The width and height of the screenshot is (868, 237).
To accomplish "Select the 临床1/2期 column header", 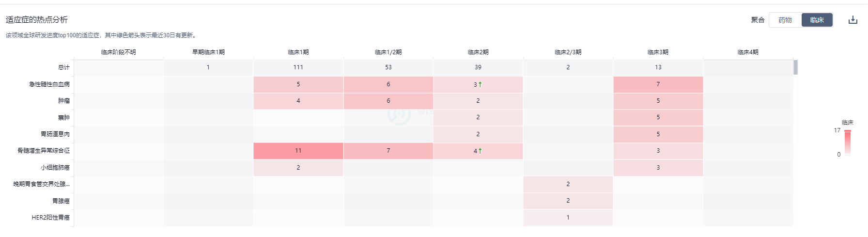I will (x=388, y=52).
